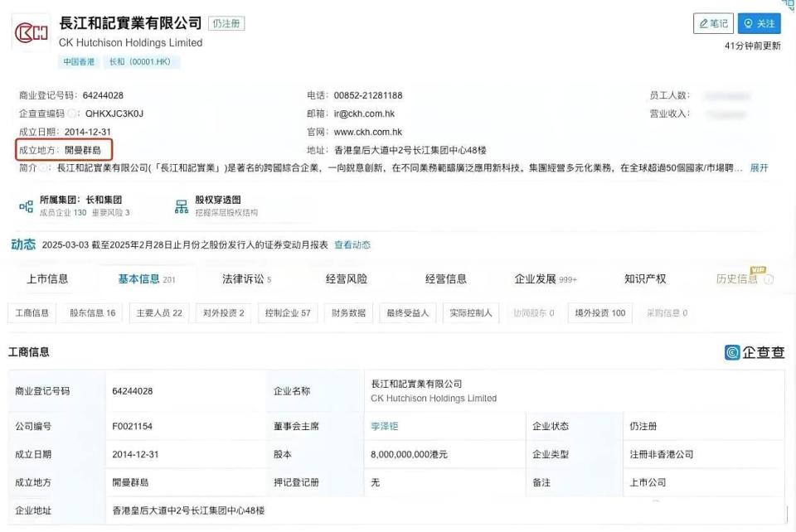The width and height of the screenshot is (796, 532).
Task: Click 重要风险 3 count
Action: 110,212
